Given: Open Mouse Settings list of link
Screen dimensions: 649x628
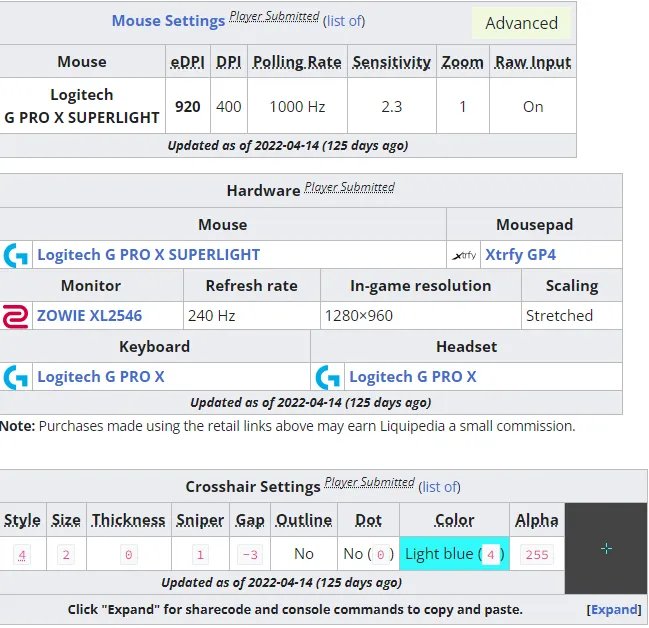Looking at the screenshot, I should click(x=344, y=21).
